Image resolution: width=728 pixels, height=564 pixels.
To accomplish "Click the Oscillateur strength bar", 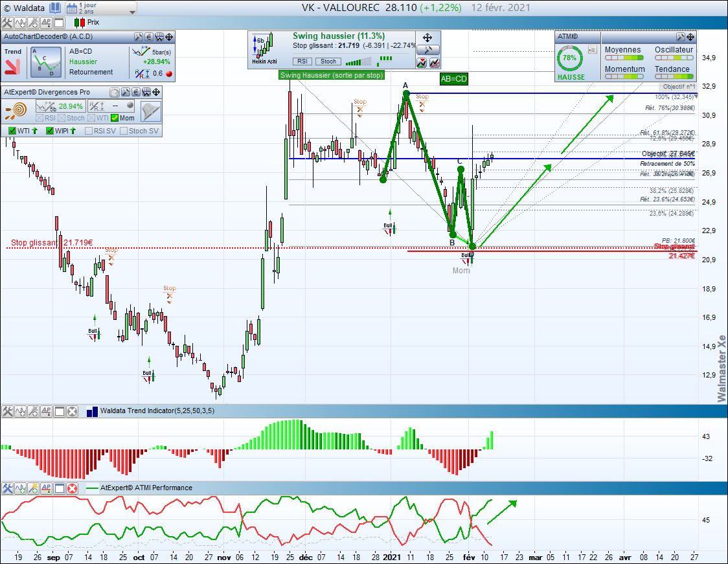I will pyautogui.click(x=674, y=58).
